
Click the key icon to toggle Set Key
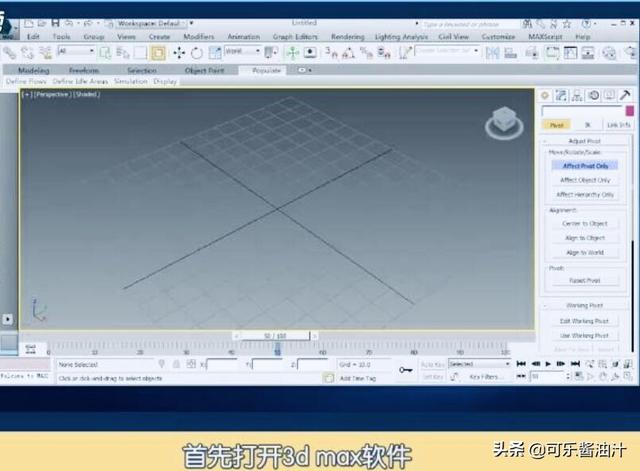point(405,370)
